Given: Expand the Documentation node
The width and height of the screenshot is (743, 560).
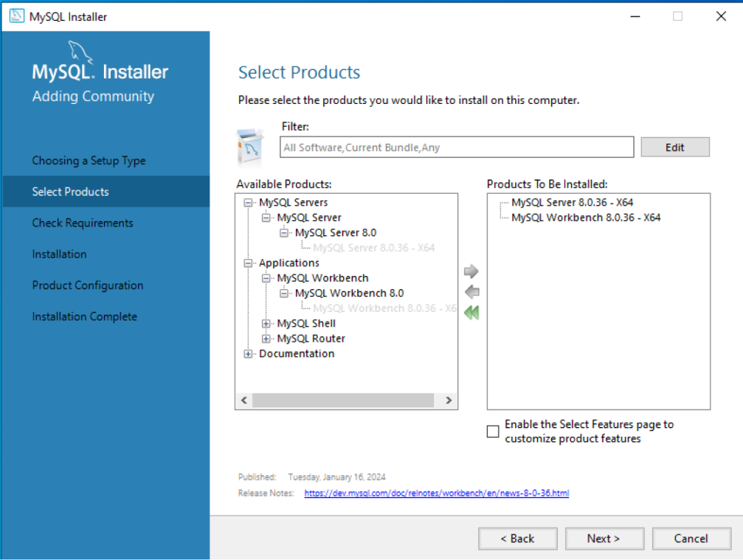Looking at the screenshot, I should coord(248,353).
